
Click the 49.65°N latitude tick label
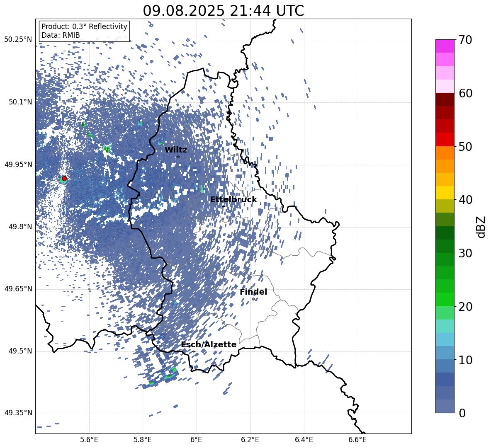coord(18,289)
